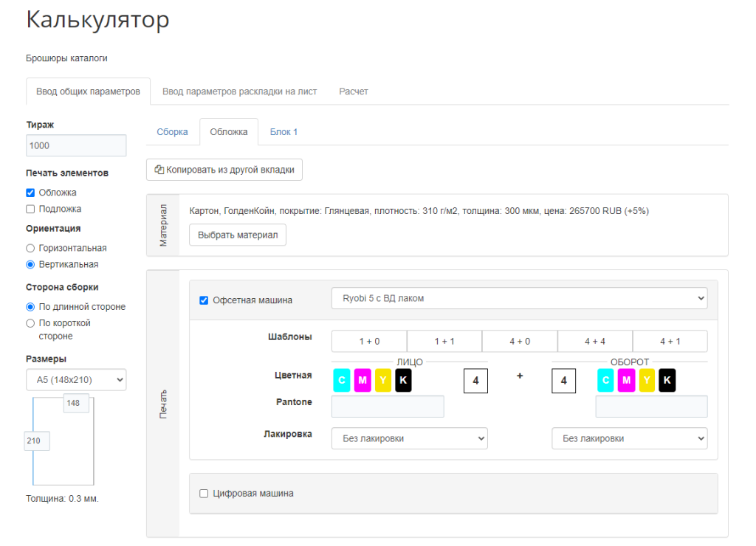Click the Выбрать материал button
Viewport: 756px width, 546px height.
tap(237, 235)
